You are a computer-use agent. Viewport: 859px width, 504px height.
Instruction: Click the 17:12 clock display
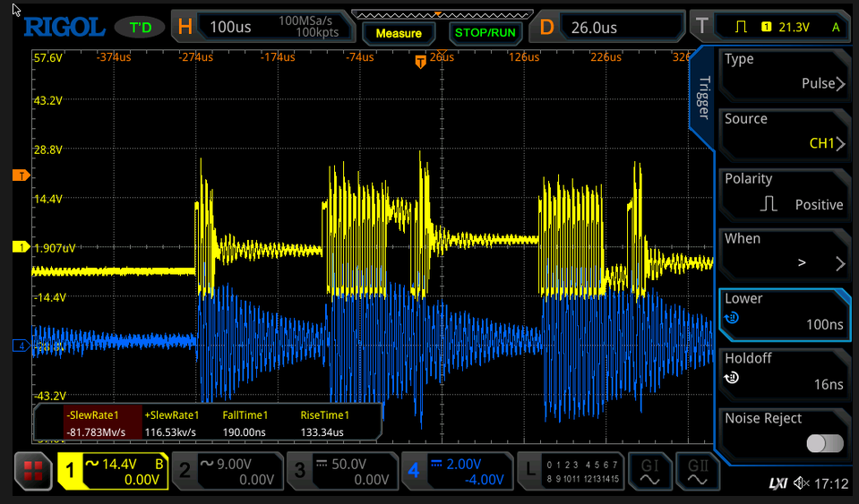click(831, 483)
